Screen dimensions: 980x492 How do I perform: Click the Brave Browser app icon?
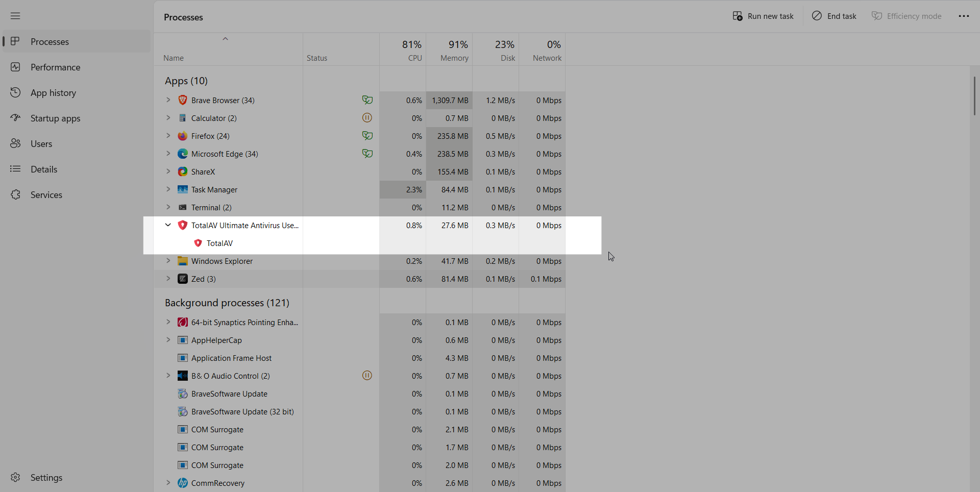(183, 100)
